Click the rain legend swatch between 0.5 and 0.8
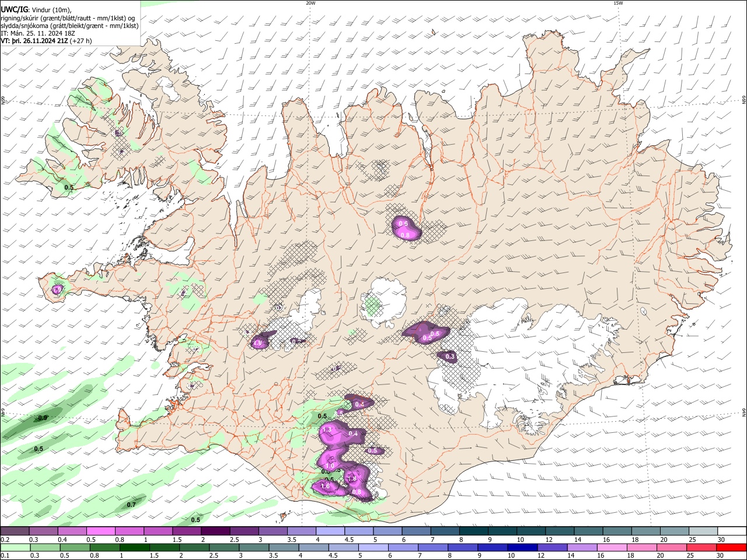Screen dimensions: 747x560 [x=75, y=547]
